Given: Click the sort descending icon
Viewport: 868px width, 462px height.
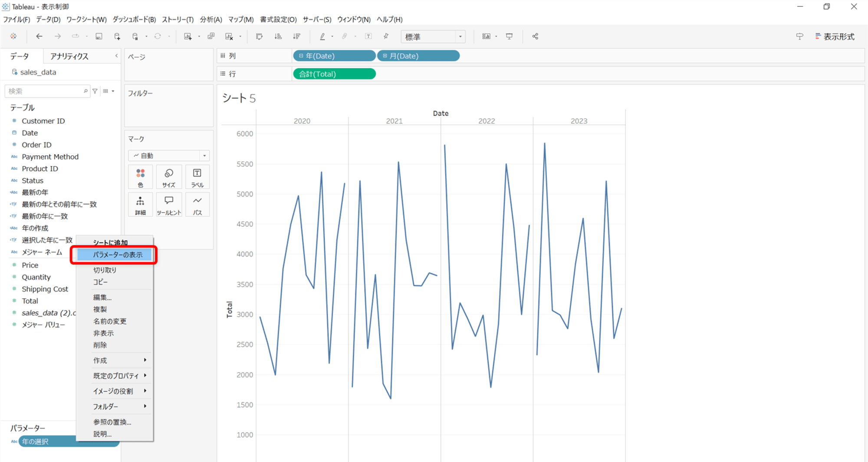Looking at the screenshot, I should 297,36.
